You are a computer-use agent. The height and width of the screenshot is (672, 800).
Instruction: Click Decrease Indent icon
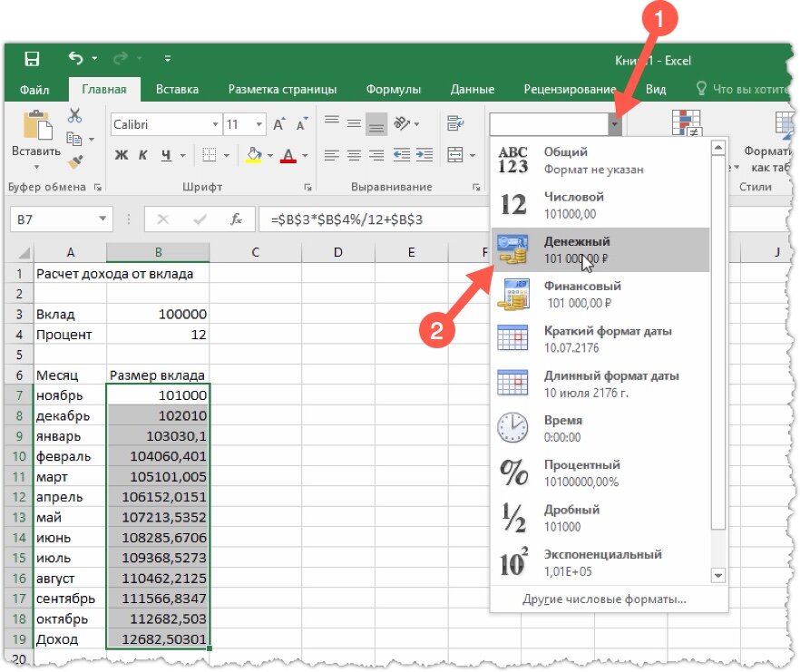(x=402, y=154)
